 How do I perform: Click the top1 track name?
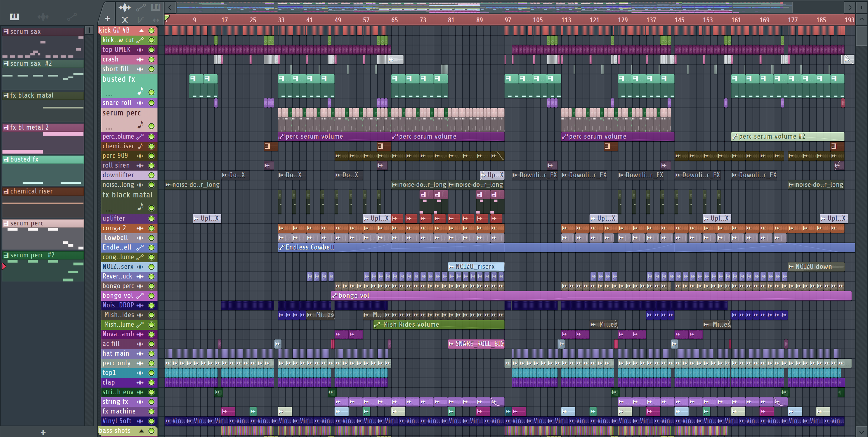(x=109, y=373)
